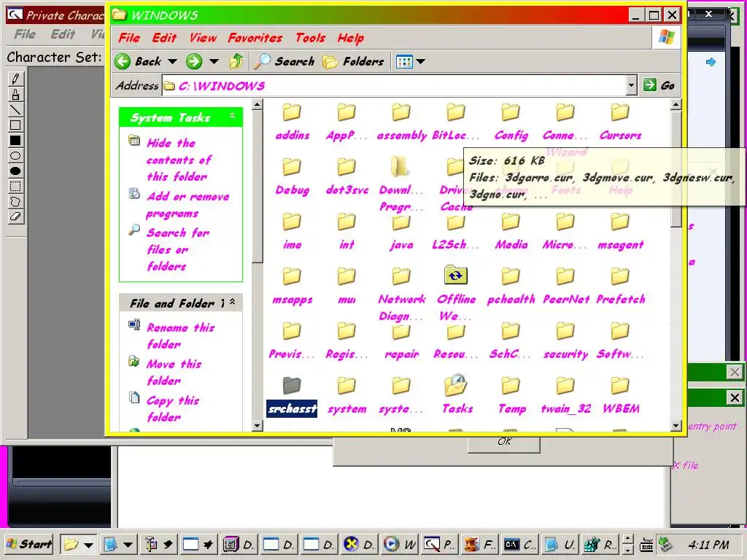
Task: Select the Offline Web Pages folder
Action: 456,295
